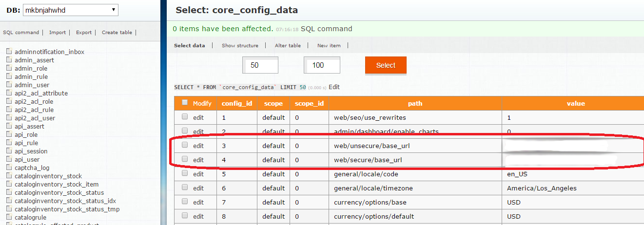
Task: Click Edit link after the SQL query
Action: pos(334,87)
